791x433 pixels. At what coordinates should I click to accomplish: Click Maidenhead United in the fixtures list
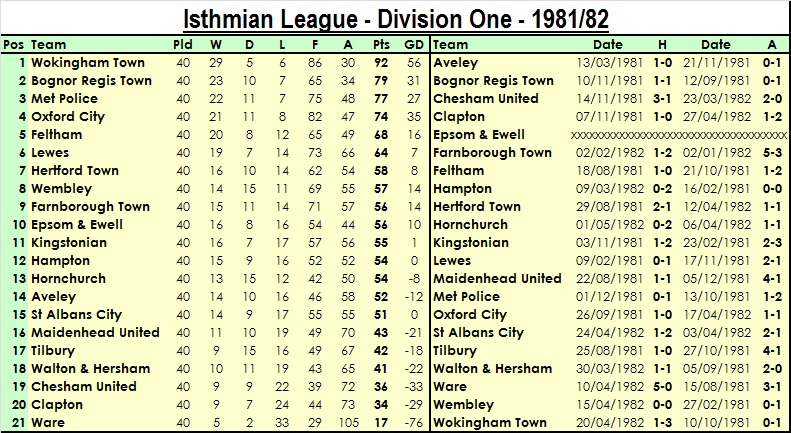pyautogui.click(x=498, y=279)
